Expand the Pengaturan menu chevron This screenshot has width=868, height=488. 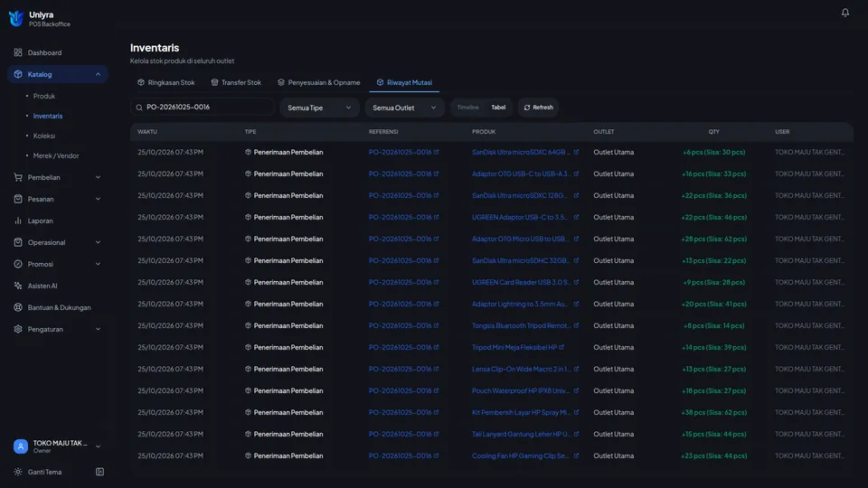(98, 329)
